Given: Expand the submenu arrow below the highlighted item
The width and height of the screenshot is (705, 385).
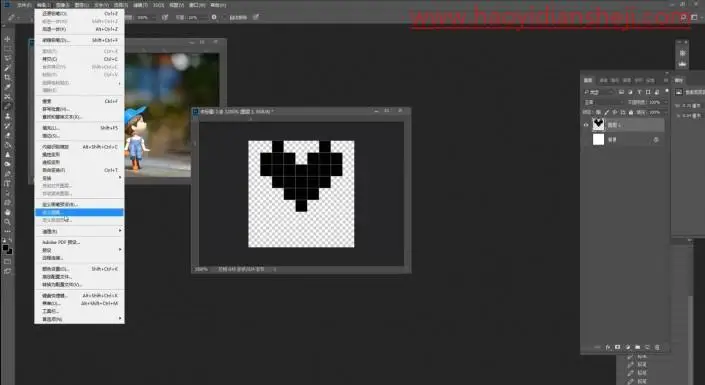Looking at the screenshot, I should (120, 231).
